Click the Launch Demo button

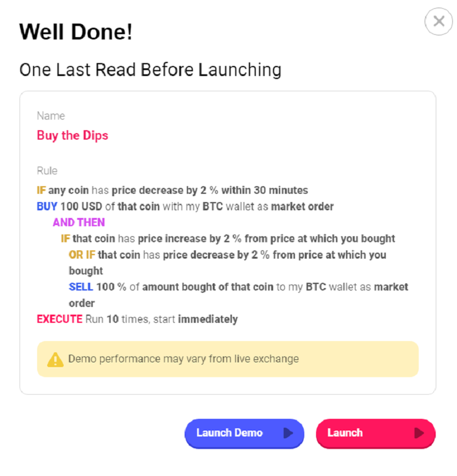pos(244,433)
